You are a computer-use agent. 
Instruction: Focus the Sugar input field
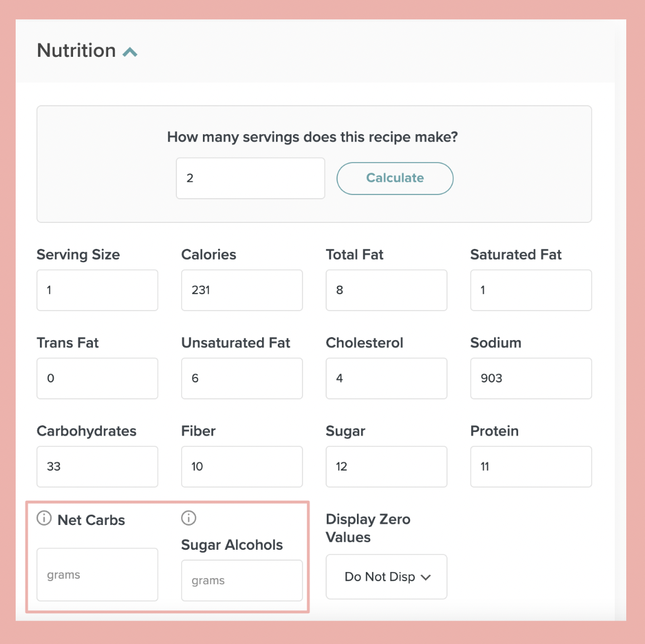click(387, 466)
